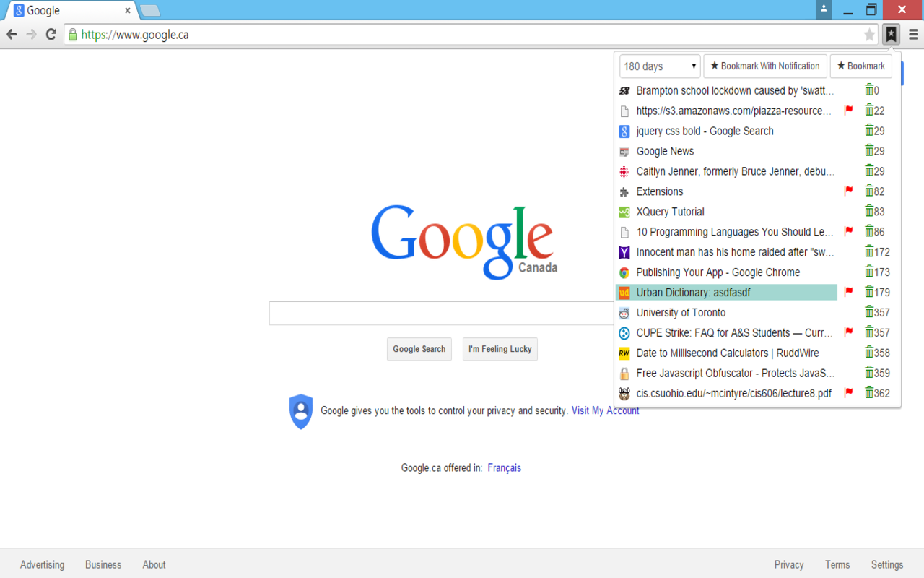Viewport: 924px width, 578px height.
Task: Delete the Caitlyn Jenner bookmark
Action: pos(869,171)
